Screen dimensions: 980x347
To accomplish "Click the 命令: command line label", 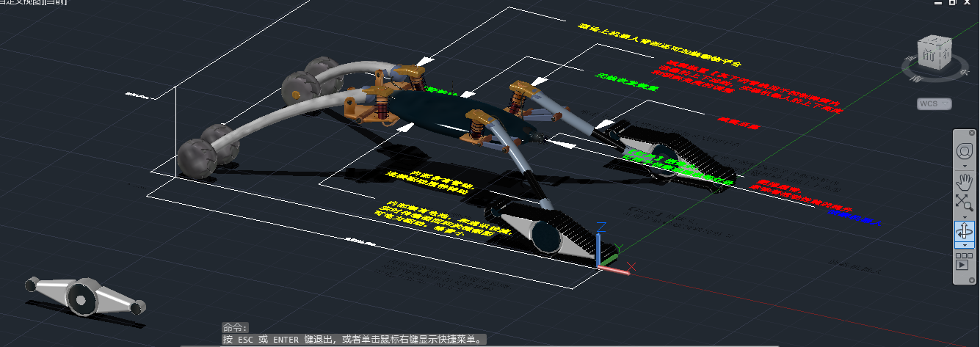I will coord(236,328).
